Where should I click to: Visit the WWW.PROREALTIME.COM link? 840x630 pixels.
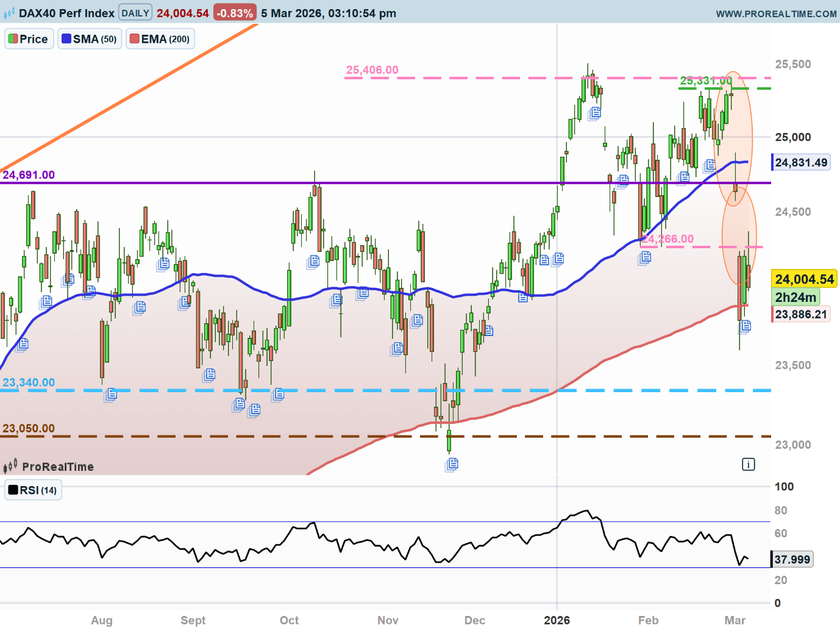click(x=776, y=13)
